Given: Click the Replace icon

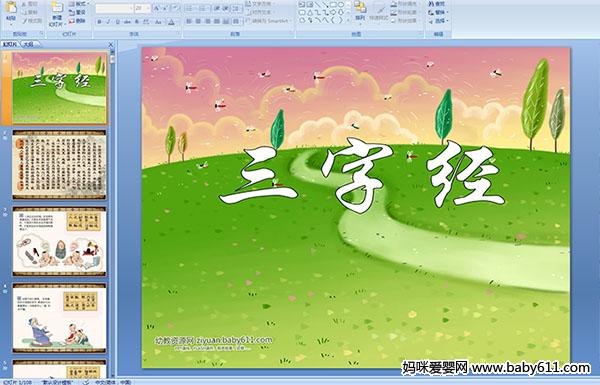Looking at the screenshot, I should point(431,12).
